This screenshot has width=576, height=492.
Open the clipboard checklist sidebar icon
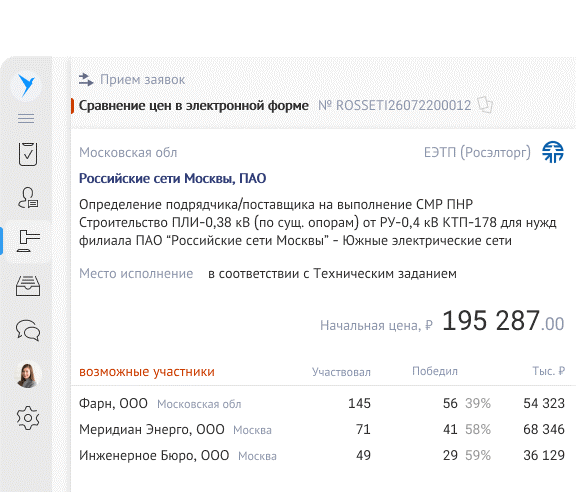[28, 154]
